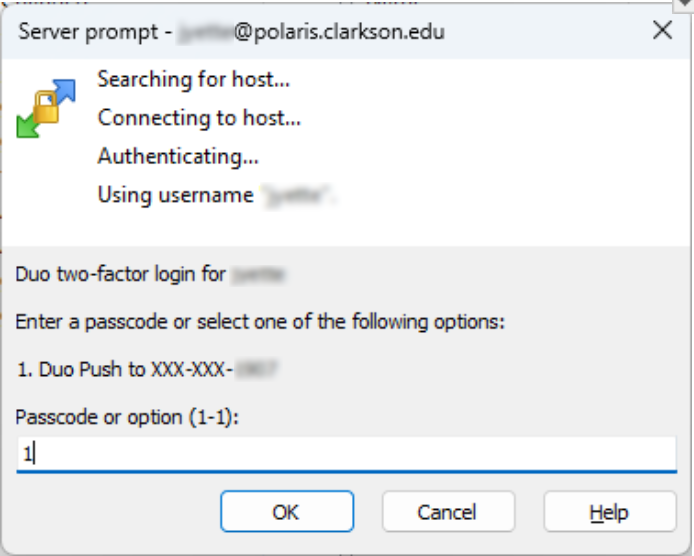
Task: Click the lock and arrows connection icon
Action: (46, 110)
